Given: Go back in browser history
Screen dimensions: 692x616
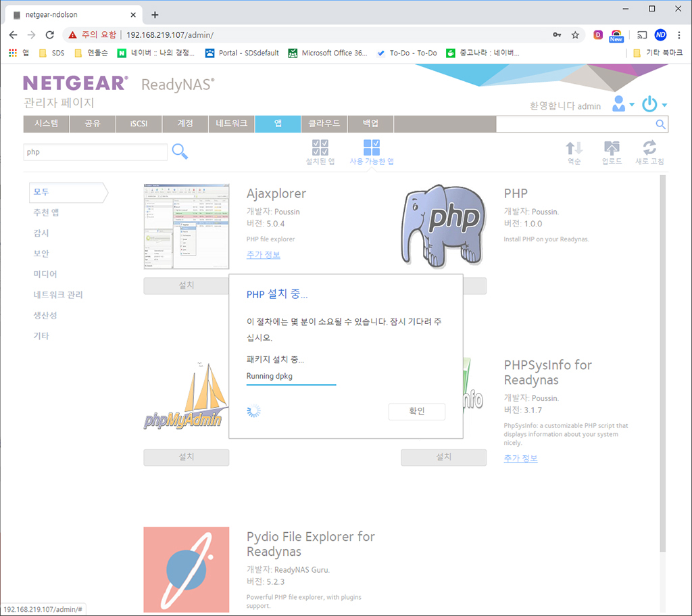Looking at the screenshot, I should [14, 35].
